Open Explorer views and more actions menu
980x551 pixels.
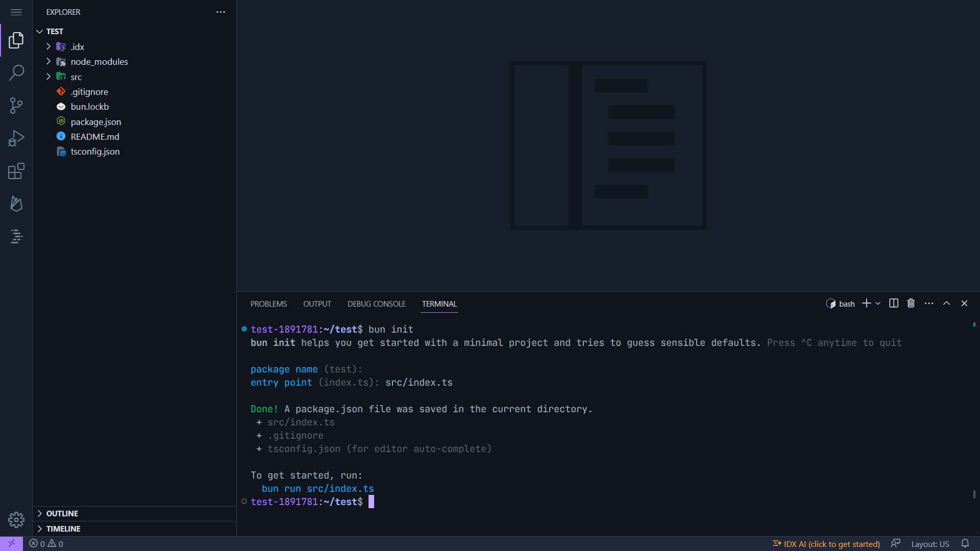220,12
